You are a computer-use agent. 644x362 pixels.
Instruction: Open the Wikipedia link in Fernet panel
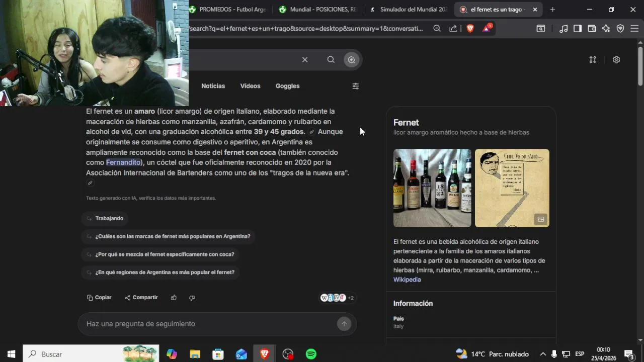tap(407, 280)
